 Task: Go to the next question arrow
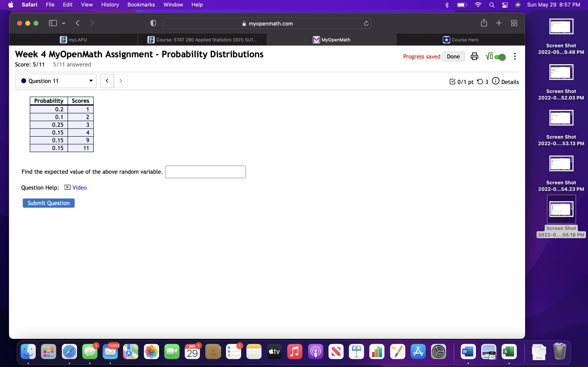(x=121, y=81)
